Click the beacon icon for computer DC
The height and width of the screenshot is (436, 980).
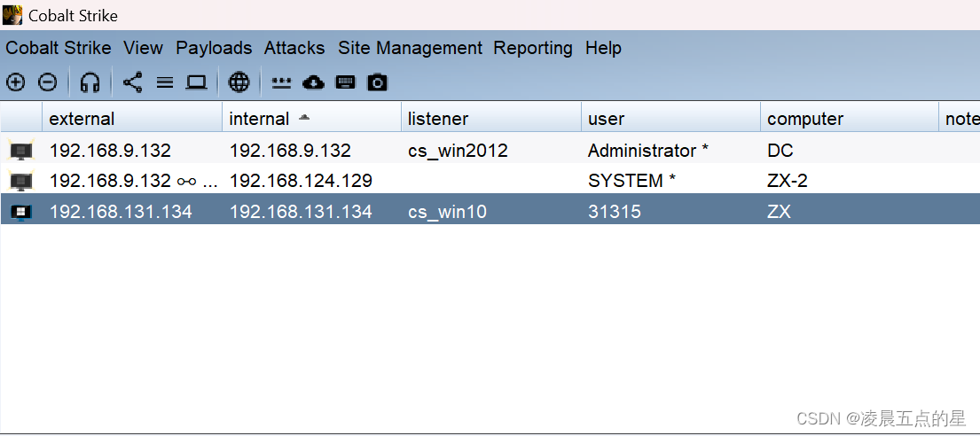[20, 151]
